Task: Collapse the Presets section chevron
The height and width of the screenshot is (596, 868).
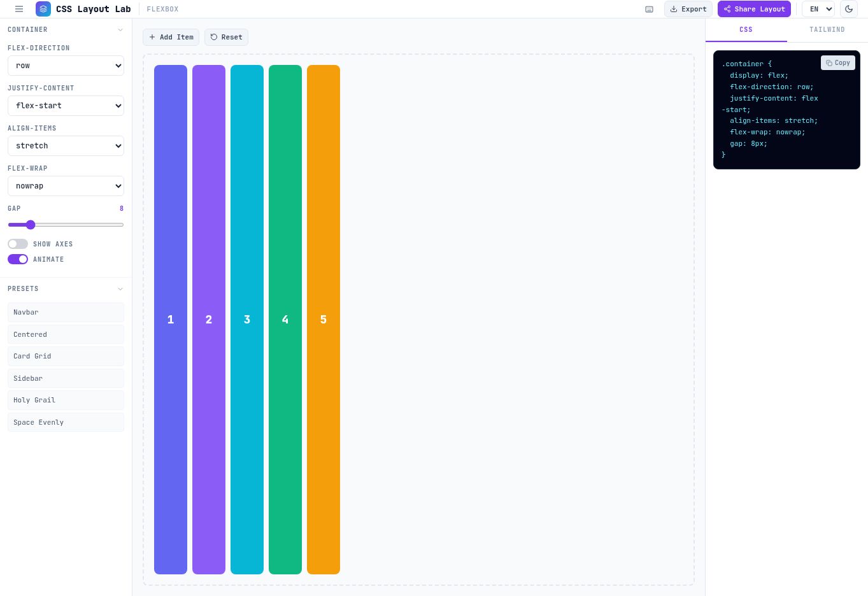Action: [120, 288]
